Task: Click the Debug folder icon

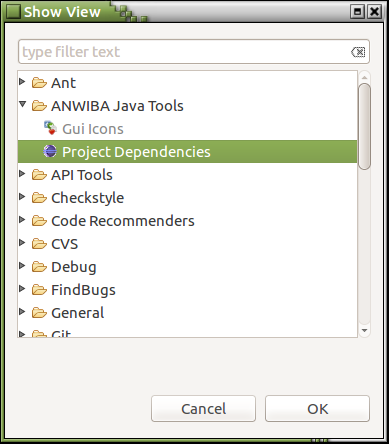Action: pos(39,267)
